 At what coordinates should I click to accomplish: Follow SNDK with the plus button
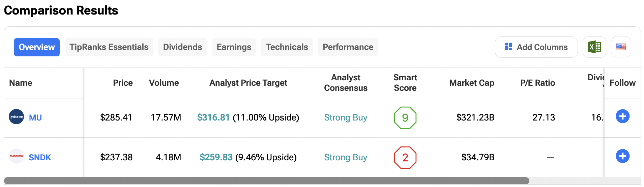[x=622, y=156]
